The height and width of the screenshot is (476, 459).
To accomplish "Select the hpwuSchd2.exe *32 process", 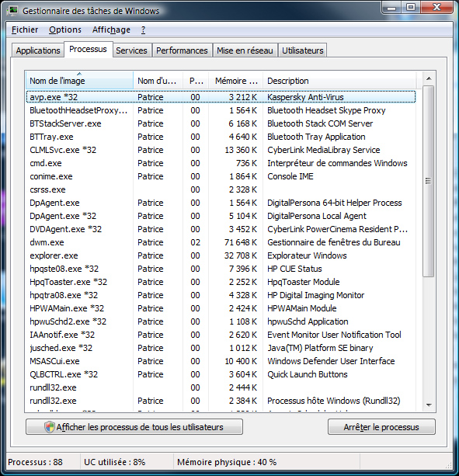I will click(221, 321).
